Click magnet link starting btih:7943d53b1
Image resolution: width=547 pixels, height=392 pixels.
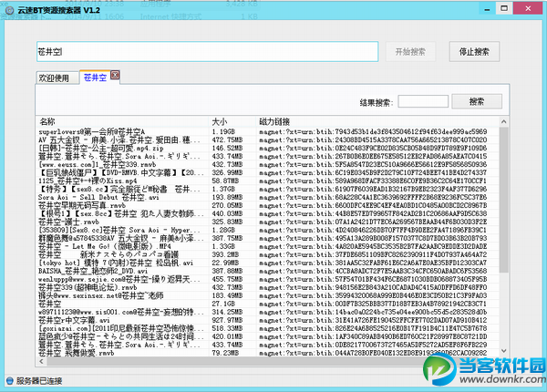[x=373, y=132]
